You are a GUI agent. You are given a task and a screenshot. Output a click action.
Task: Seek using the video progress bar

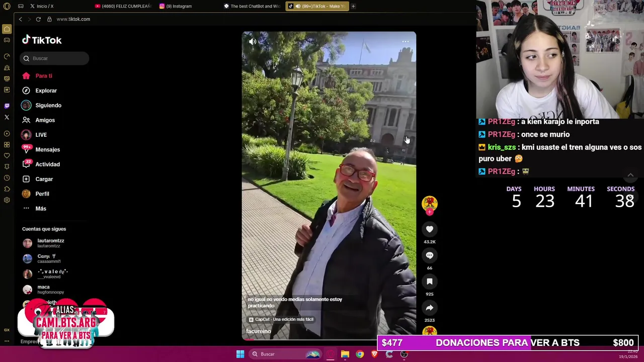point(329,339)
